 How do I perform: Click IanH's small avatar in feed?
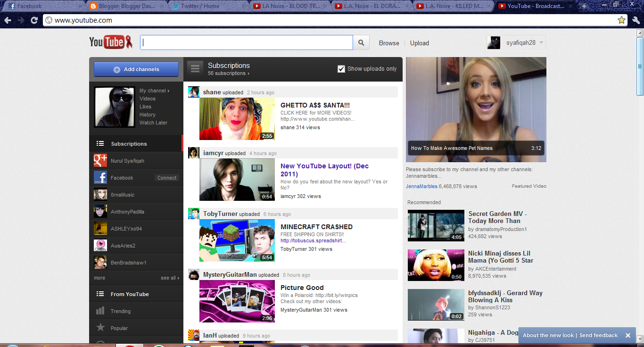[193, 335]
